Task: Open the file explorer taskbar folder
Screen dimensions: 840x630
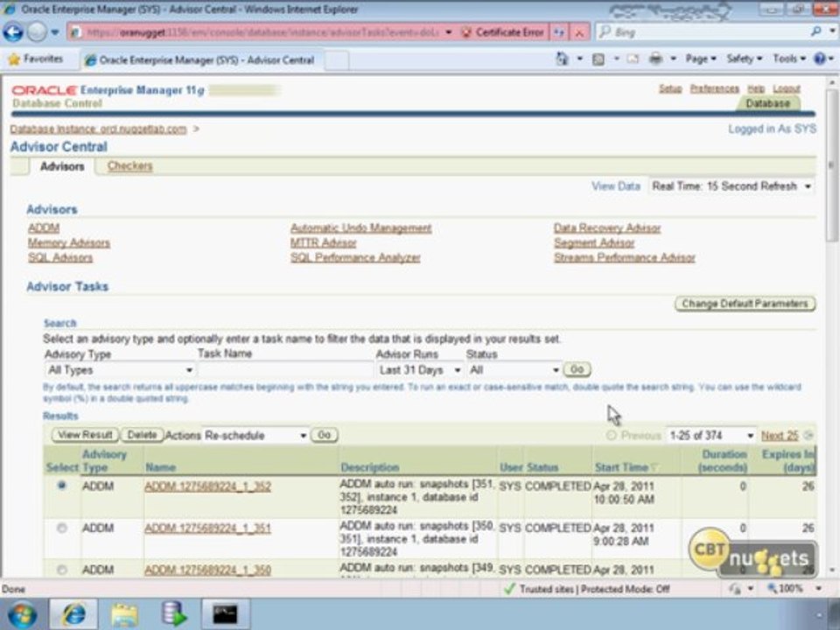Action: (x=124, y=614)
